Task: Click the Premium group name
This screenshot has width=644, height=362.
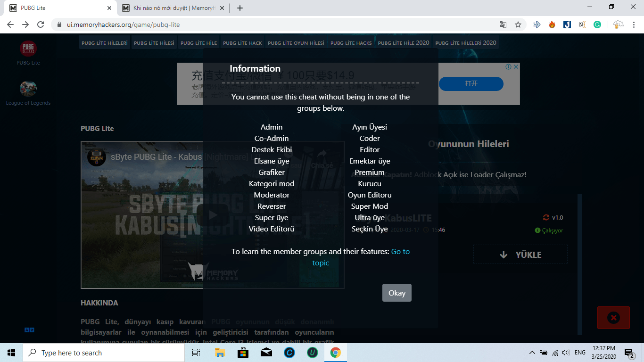Action: point(370,173)
